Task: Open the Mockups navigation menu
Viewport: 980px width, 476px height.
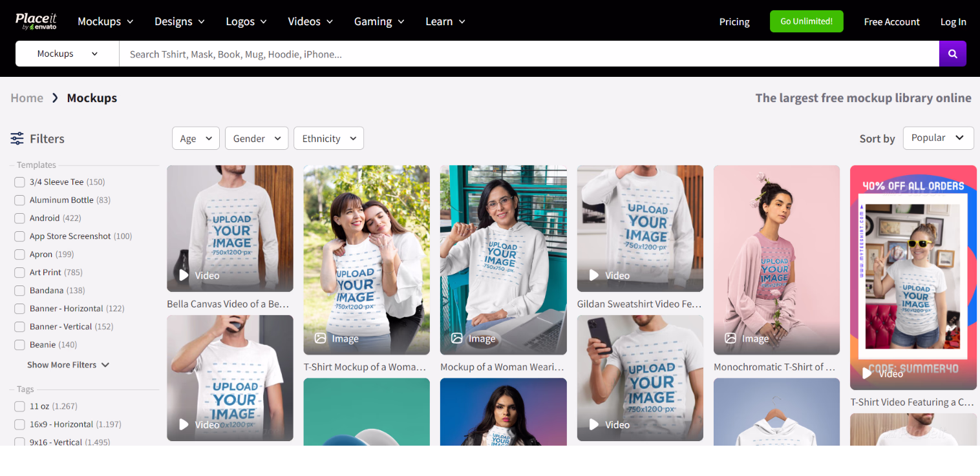Action: click(x=105, y=21)
